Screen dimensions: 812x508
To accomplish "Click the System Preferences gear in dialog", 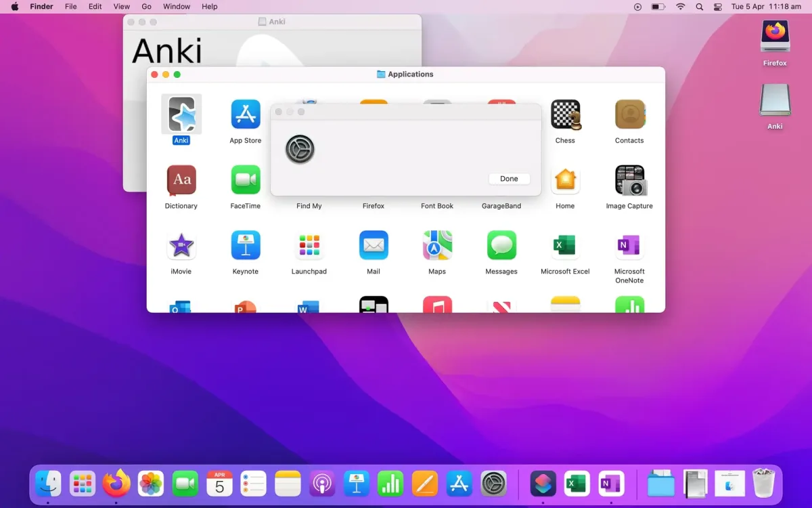I will point(300,149).
